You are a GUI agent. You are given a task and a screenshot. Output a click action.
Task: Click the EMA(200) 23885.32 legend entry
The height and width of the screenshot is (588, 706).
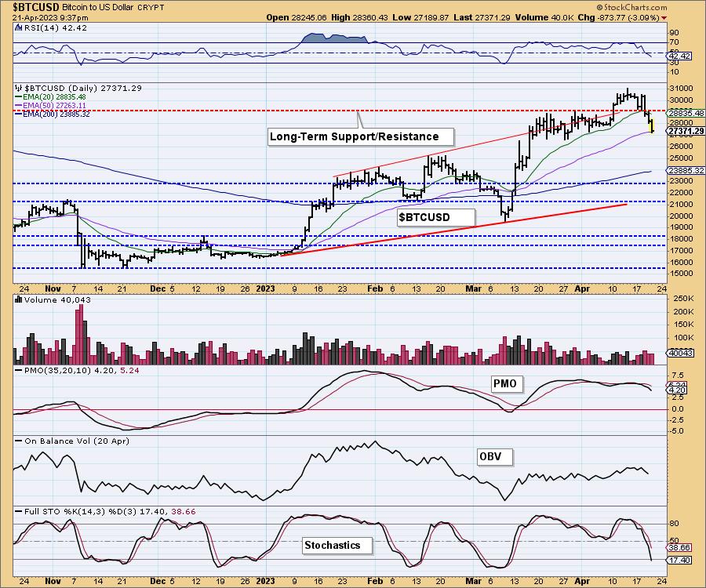point(53,114)
